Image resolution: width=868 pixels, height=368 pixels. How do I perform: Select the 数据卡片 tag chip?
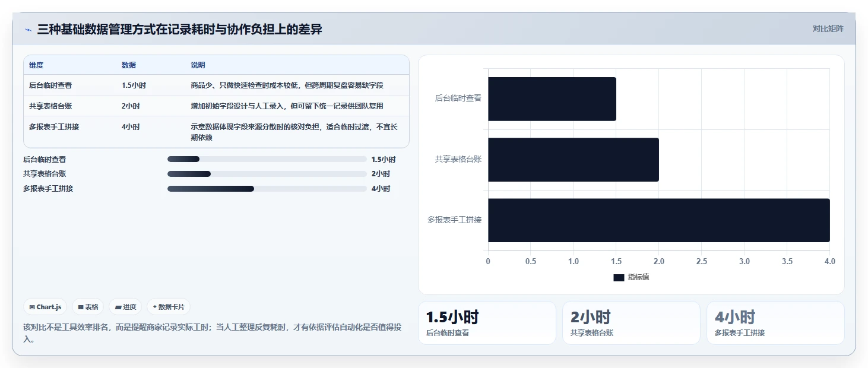coord(169,307)
